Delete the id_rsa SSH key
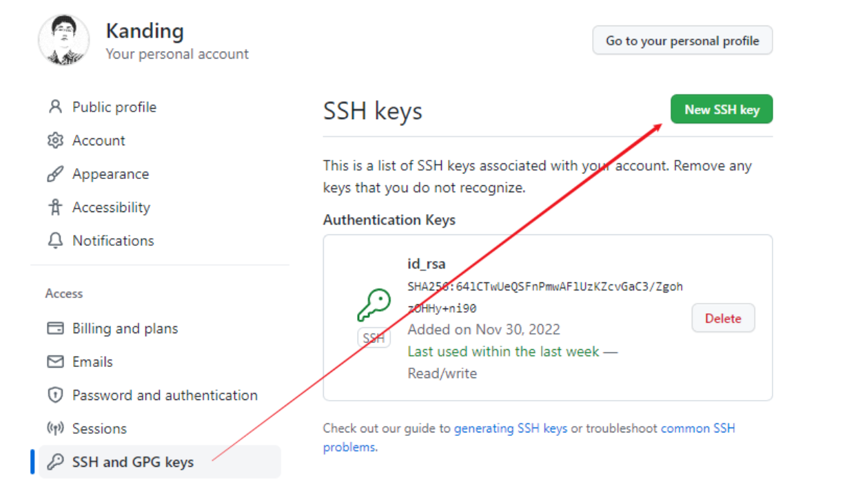The height and width of the screenshot is (504, 847). [x=723, y=318]
